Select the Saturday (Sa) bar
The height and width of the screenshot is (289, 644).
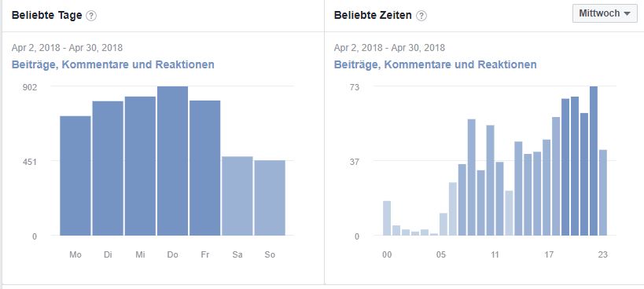point(237,196)
